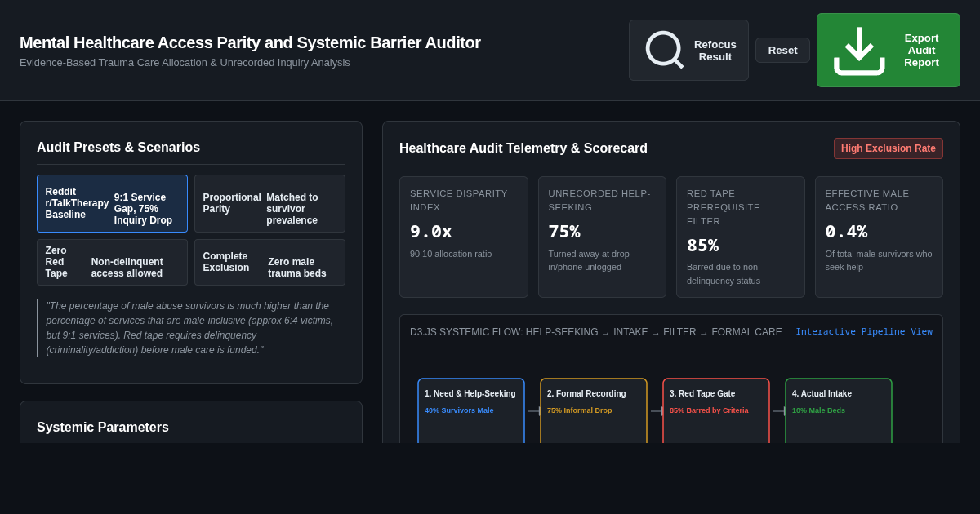Viewport: 980px width, 514px height.
Task: Click the 9.0x disparity value
Action: [x=431, y=231]
